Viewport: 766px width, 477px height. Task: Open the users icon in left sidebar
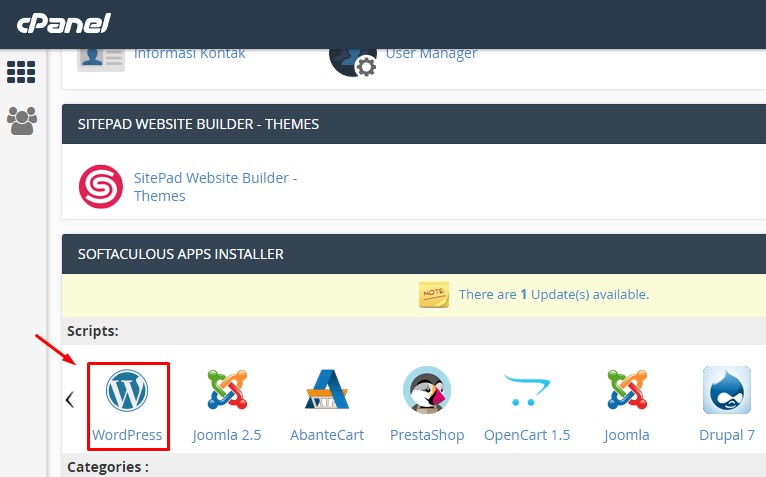click(x=21, y=121)
